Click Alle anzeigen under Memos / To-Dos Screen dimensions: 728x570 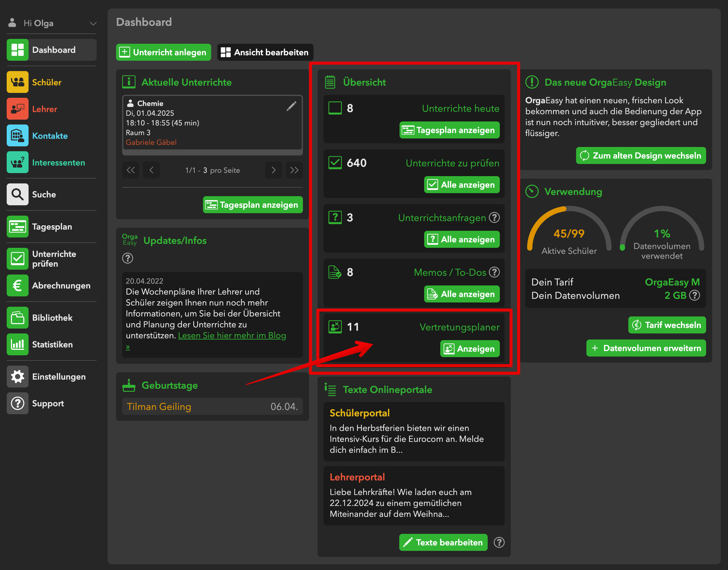[462, 294]
